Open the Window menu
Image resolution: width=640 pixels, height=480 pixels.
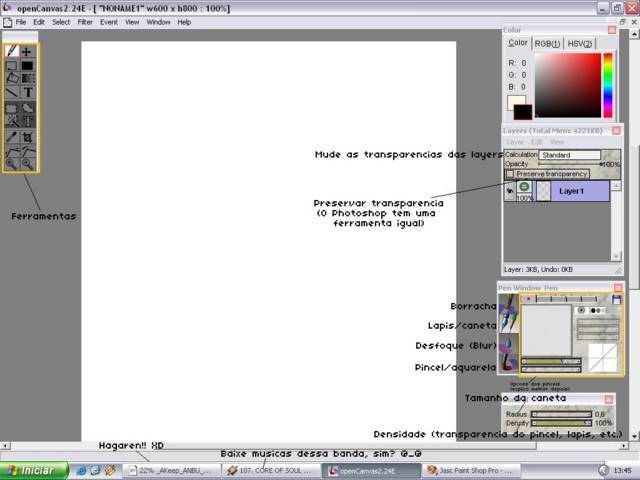pos(158,22)
